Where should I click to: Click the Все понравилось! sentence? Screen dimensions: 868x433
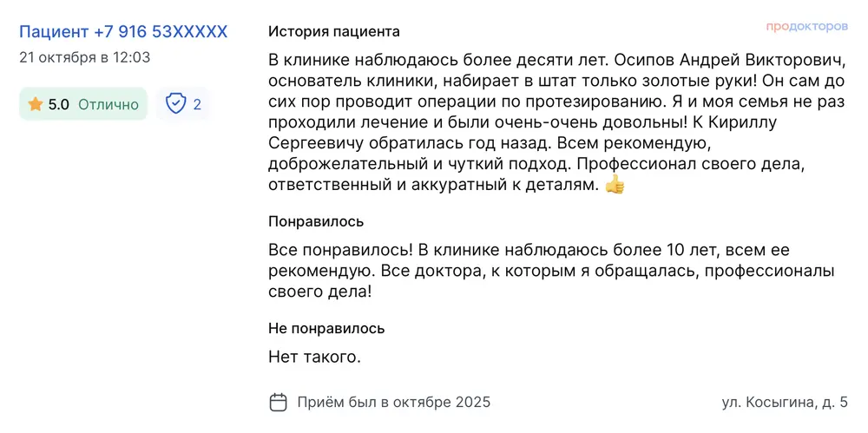tap(341, 250)
